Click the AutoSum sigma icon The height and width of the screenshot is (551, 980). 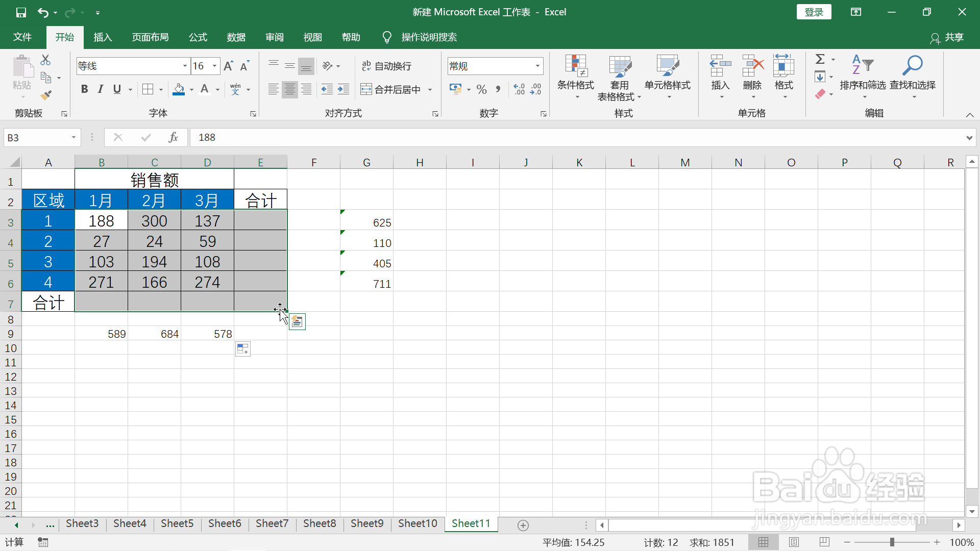[x=820, y=59]
